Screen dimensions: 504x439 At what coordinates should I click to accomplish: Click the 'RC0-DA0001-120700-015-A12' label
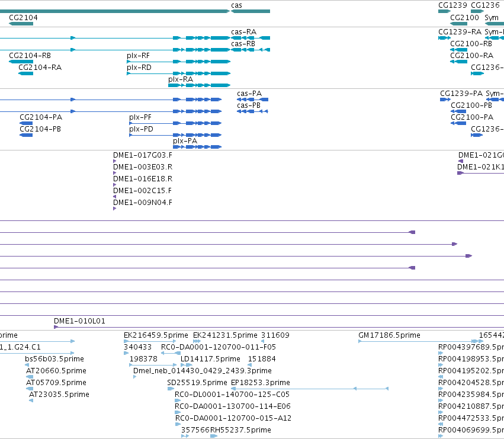[233, 418]
